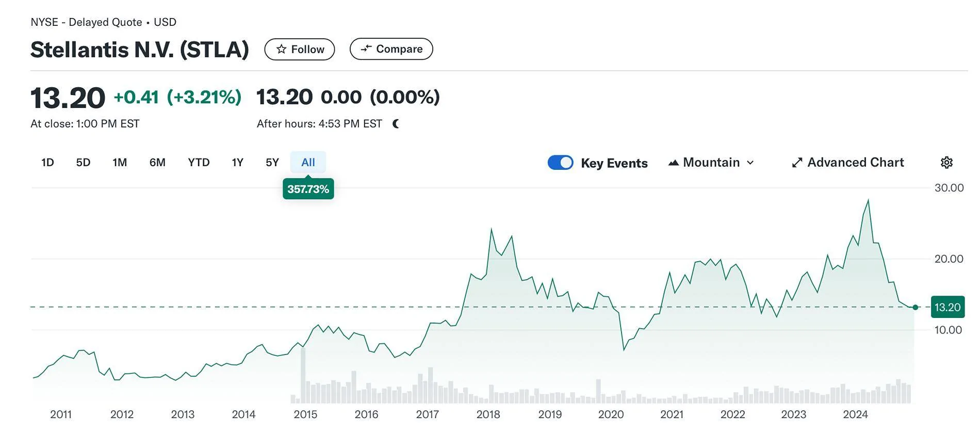Click the Advanced Chart expand arrow icon
The image size is (980, 432).
point(797,163)
